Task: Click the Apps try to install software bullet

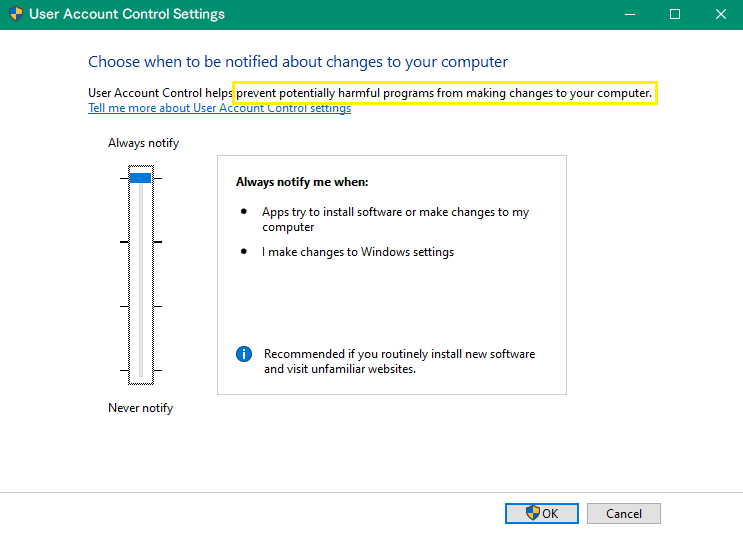Action: (x=395, y=219)
